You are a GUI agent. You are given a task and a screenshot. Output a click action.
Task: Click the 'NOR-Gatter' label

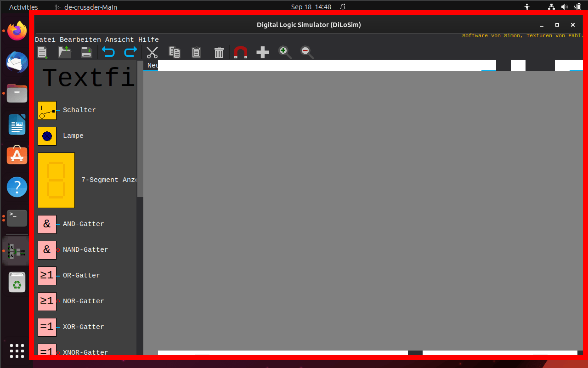pyautogui.click(x=83, y=301)
